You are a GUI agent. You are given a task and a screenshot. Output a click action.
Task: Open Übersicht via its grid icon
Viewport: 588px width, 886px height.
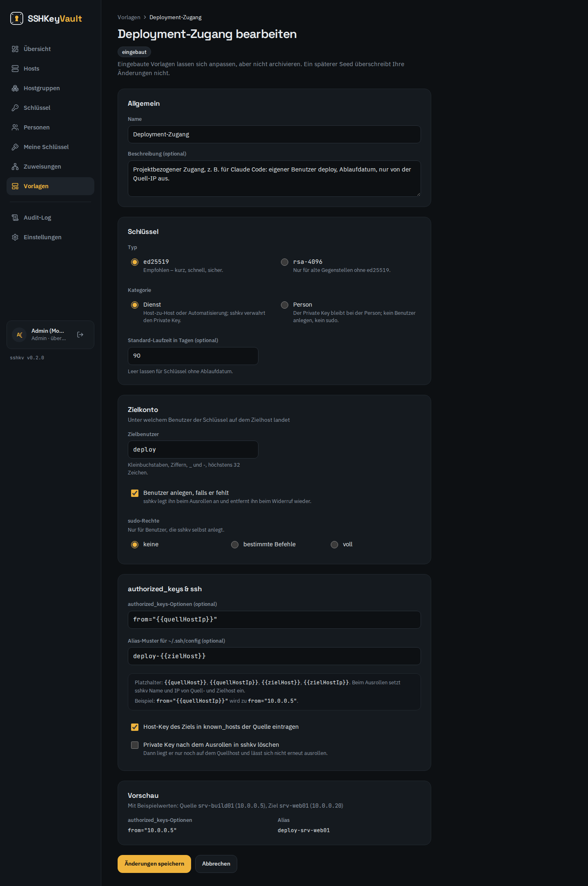tap(15, 49)
